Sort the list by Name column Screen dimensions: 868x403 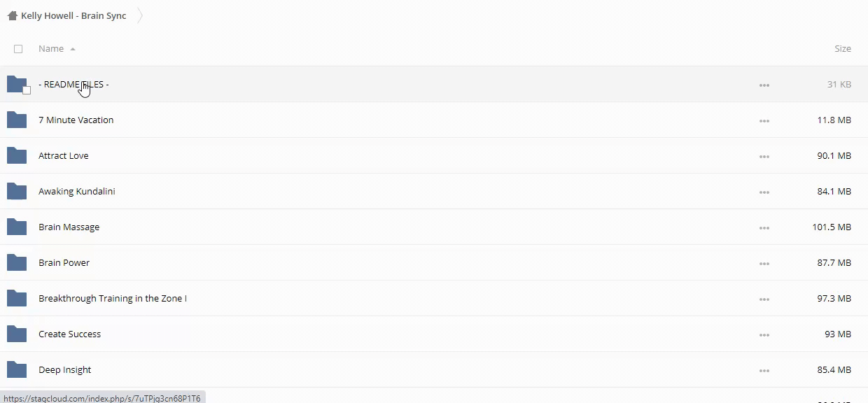coord(51,49)
